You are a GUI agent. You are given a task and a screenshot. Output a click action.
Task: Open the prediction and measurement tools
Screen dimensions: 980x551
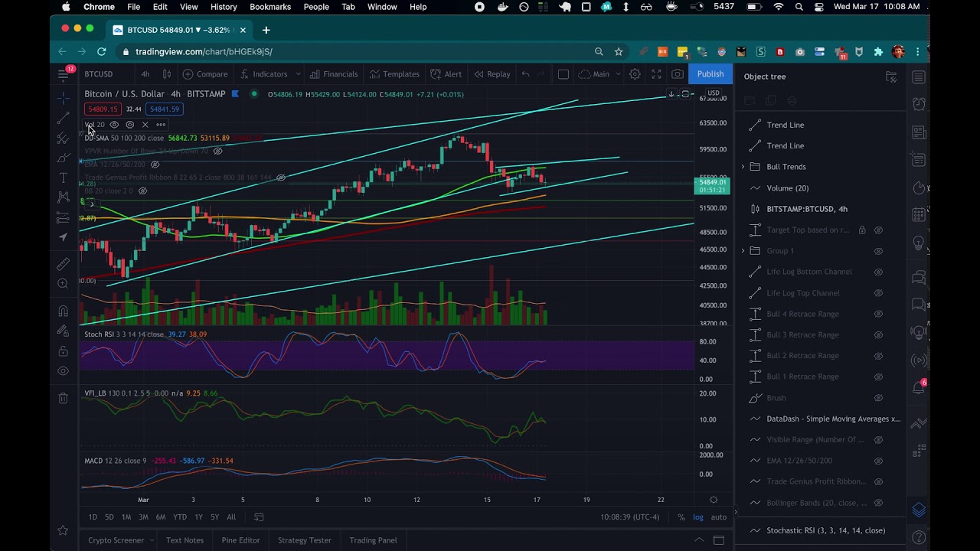(x=64, y=217)
